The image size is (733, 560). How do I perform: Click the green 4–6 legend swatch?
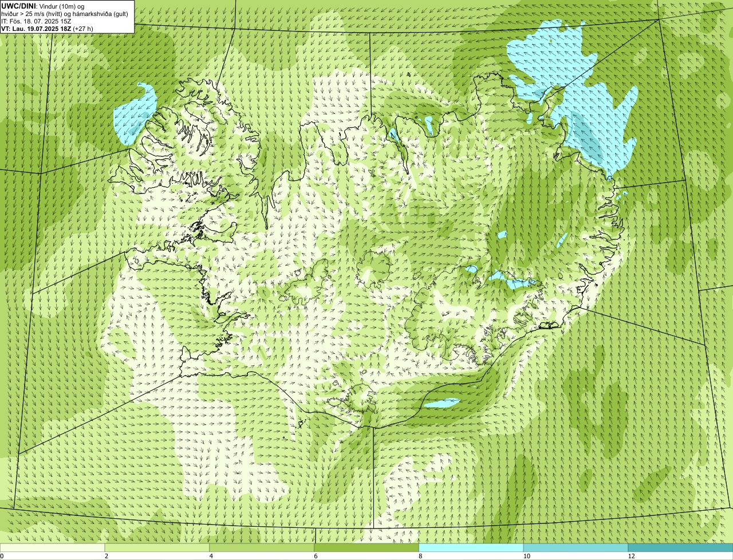(262, 547)
